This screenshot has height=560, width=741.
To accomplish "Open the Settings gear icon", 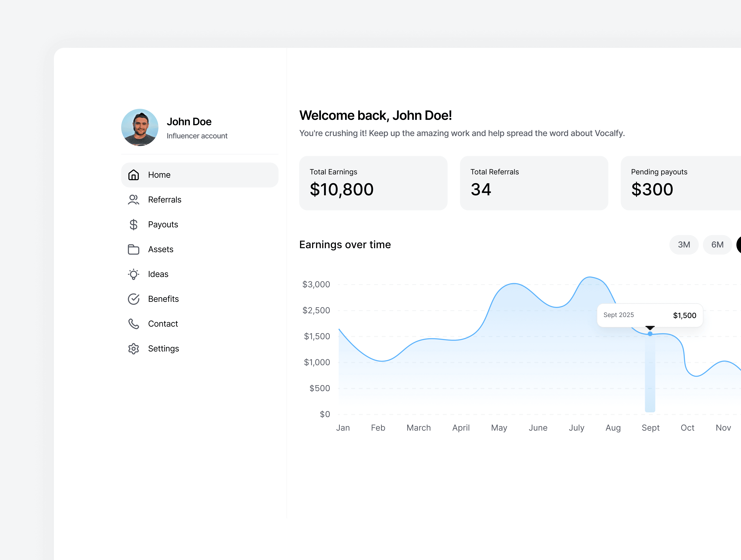I will pyautogui.click(x=133, y=348).
